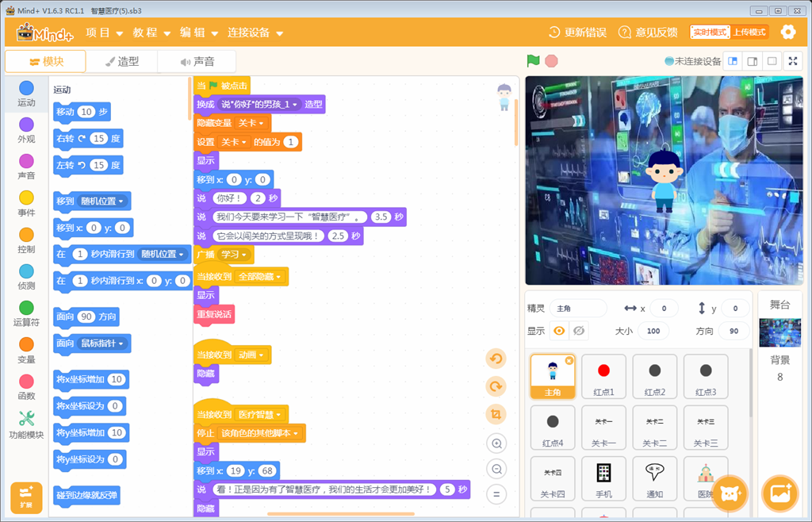Select the 红点1 sprite thumbnail
This screenshot has width=812, height=522.
point(603,376)
